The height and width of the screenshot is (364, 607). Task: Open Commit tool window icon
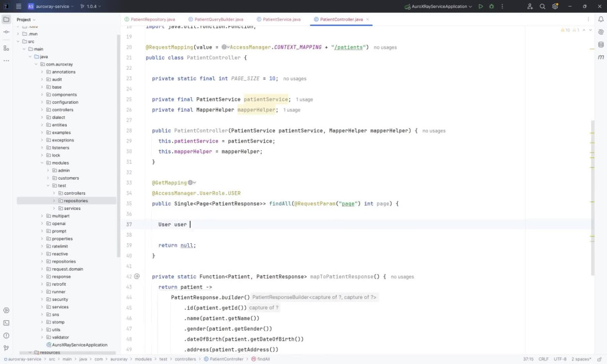click(6, 32)
